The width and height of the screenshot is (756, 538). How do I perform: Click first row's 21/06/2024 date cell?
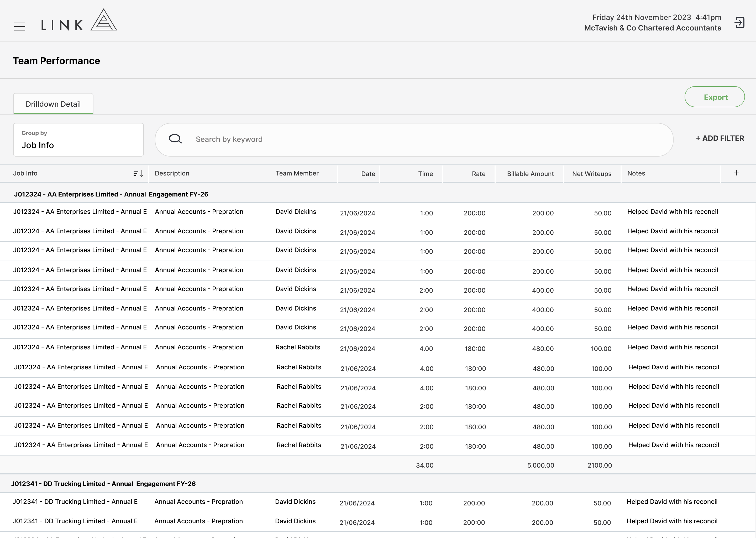(x=358, y=213)
